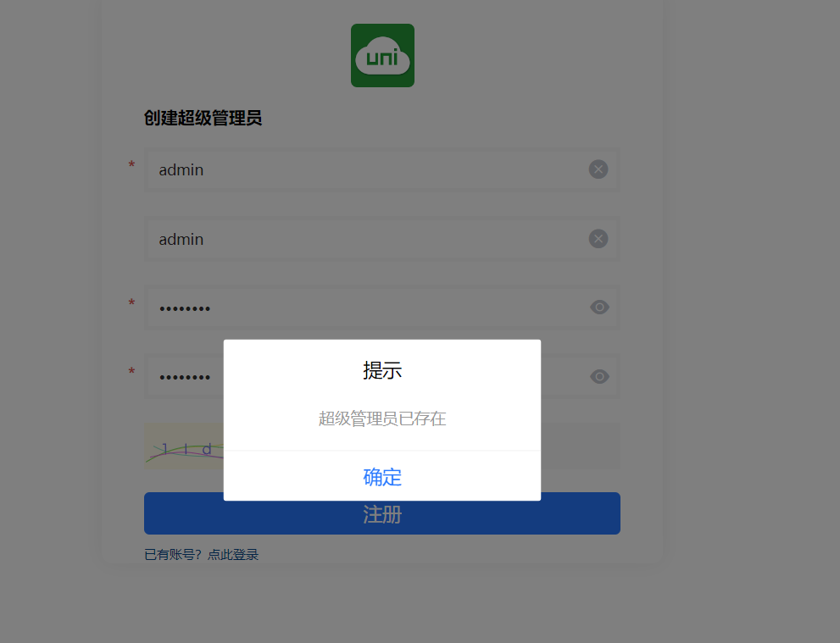Click the blue 注册 register button
840x643 pixels.
[x=382, y=513]
